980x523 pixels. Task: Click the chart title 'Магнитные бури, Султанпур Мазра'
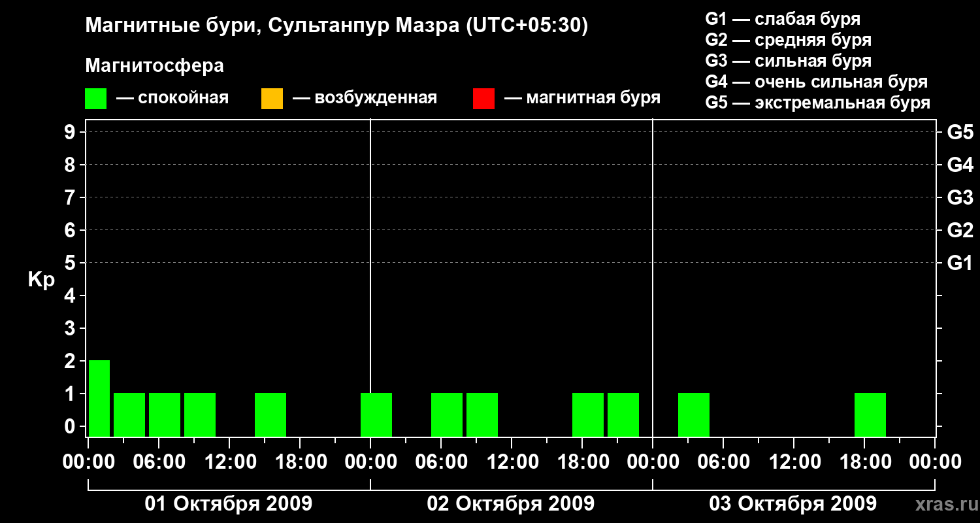(x=336, y=25)
